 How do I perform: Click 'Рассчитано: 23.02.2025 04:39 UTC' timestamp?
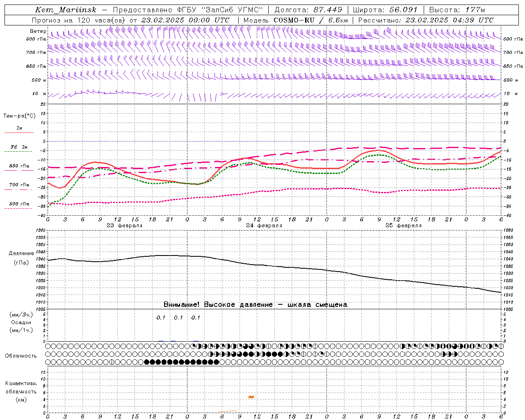pos(426,20)
